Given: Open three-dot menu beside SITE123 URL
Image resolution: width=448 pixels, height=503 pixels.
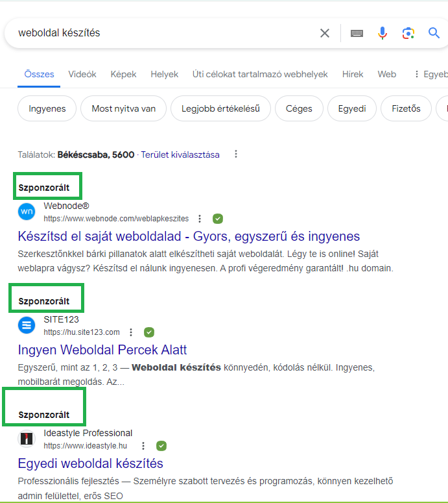Looking at the screenshot, I should click(x=131, y=332).
